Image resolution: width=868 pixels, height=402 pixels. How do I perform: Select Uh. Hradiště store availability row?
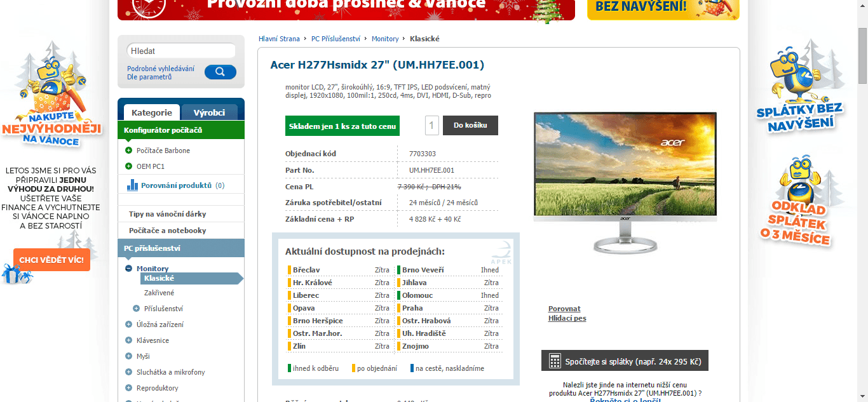point(449,333)
